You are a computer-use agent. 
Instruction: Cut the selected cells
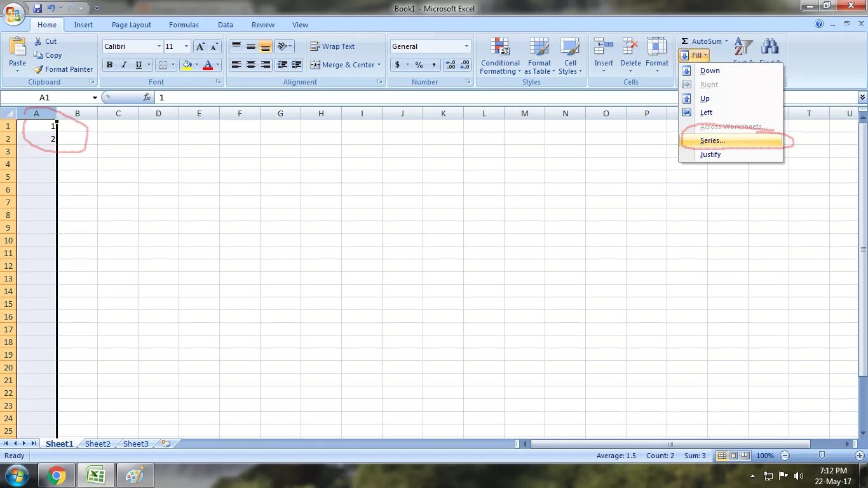point(45,41)
